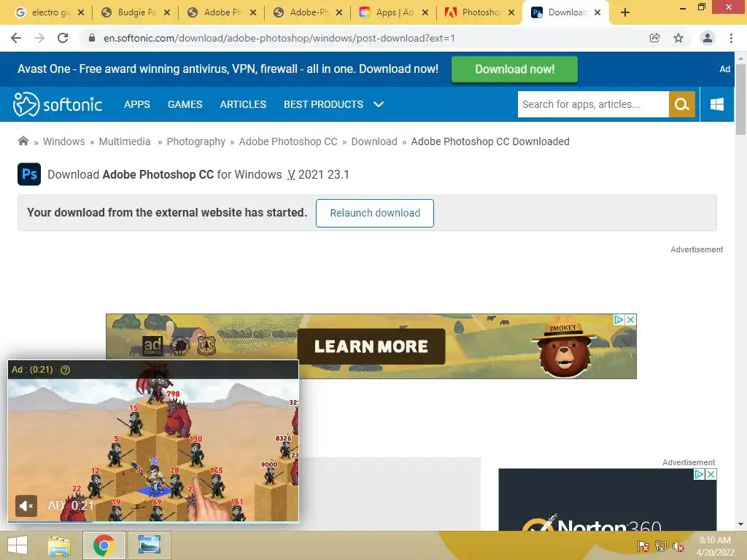Viewport: 747px width, 560px height.
Task: Open Chrome three-dot menu
Action: 731,38
